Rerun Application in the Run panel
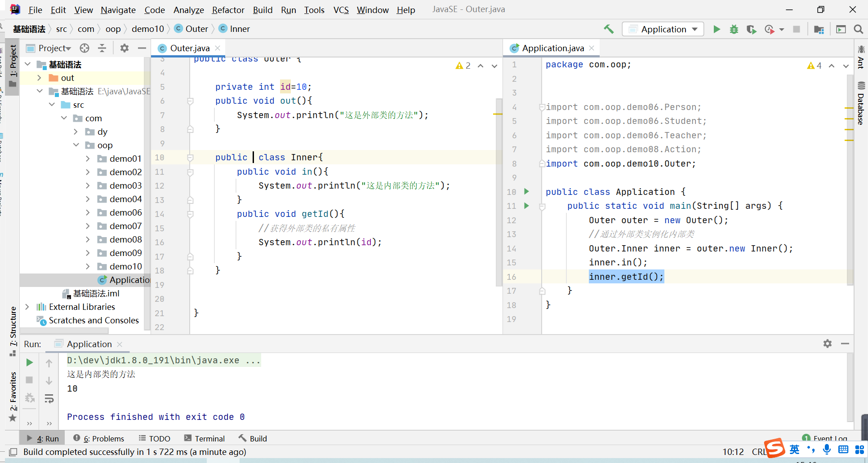Screen dimensions: 868x463 coord(30,362)
